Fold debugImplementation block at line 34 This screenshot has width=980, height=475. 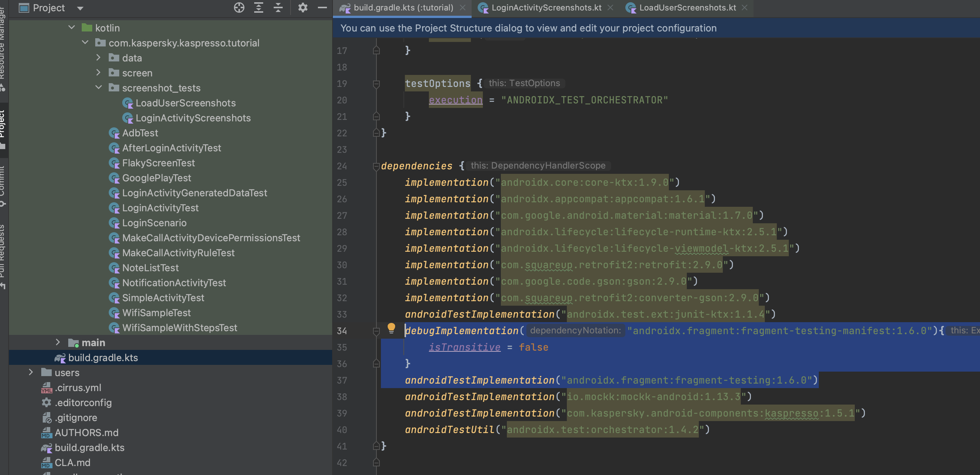[376, 331]
